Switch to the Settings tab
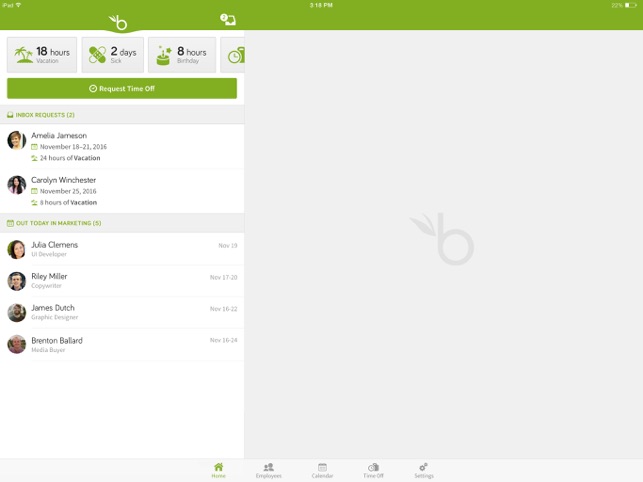 click(424, 470)
